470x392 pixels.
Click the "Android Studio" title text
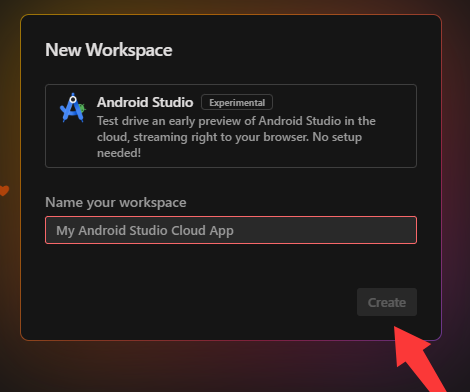point(145,102)
